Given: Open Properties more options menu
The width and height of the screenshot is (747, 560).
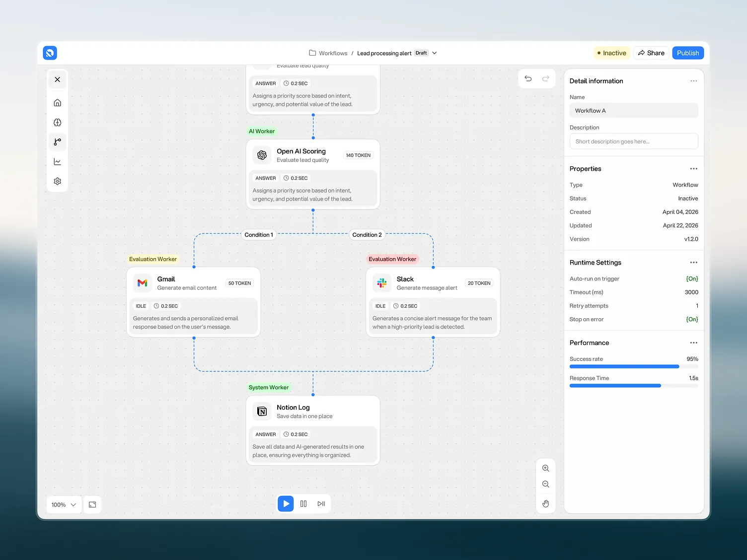Looking at the screenshot, I should 694,169.
